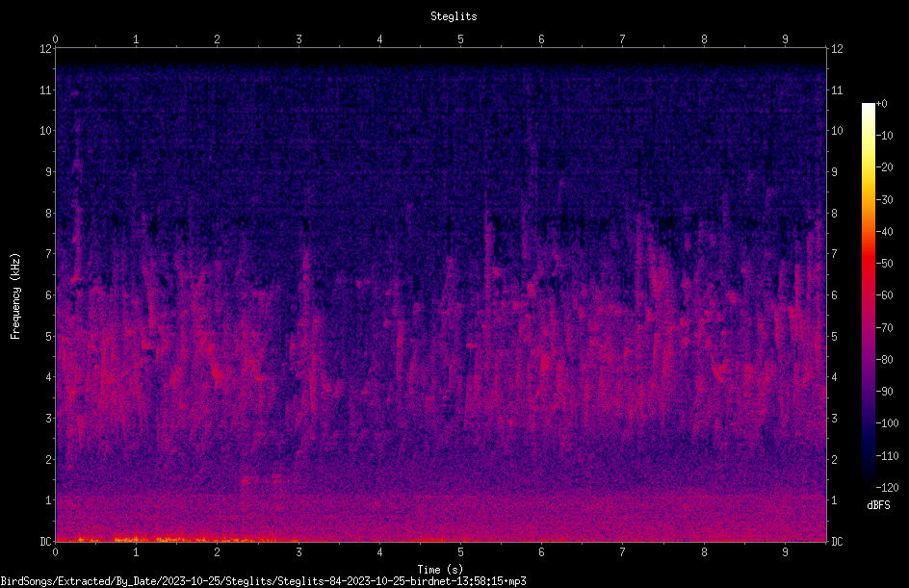
Task: Select the DC label on the left axis
Action: click(x=46, y=541)
